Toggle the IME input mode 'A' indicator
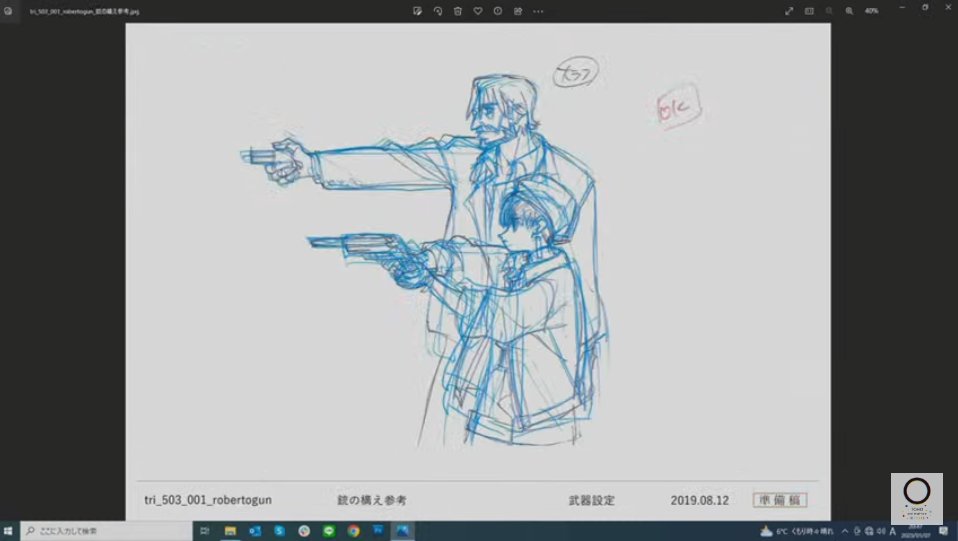958x541 pixels. pos(893,531)
